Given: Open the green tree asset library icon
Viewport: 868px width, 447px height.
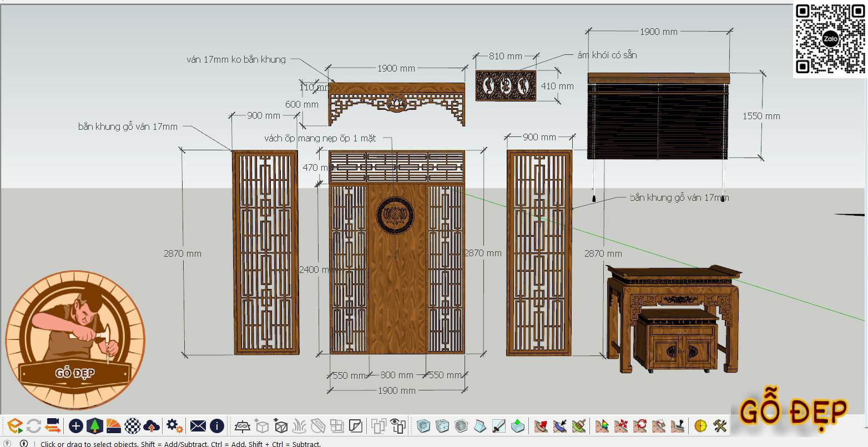Looking at the screenshot, I should coord(95,426).
